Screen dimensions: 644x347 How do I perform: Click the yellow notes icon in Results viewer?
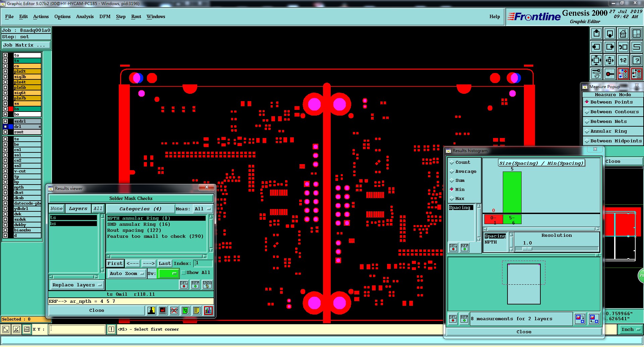tap(197, 310)
